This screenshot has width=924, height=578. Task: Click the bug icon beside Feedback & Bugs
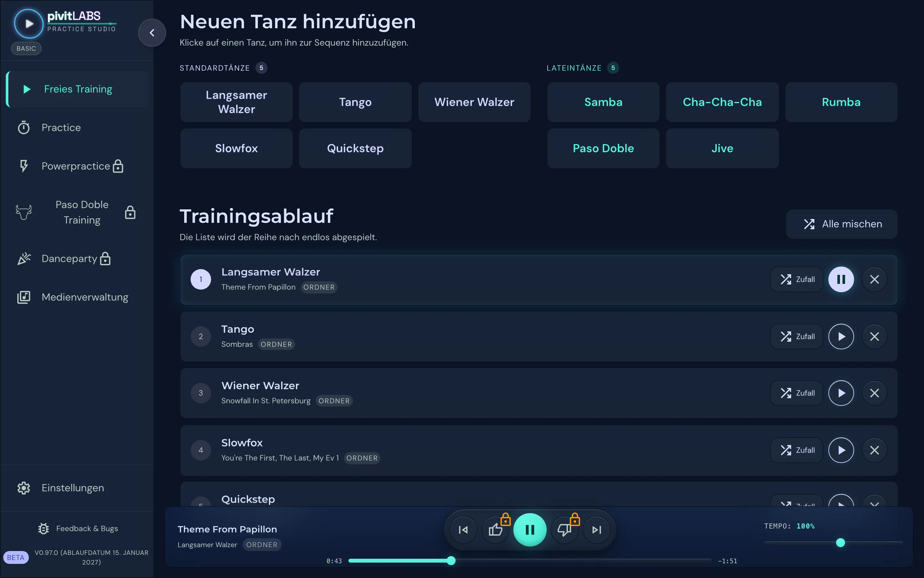pos(44,529)
